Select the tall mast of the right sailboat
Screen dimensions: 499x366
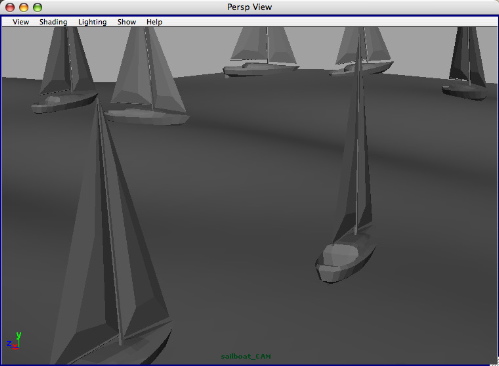(x=358, y=133)
